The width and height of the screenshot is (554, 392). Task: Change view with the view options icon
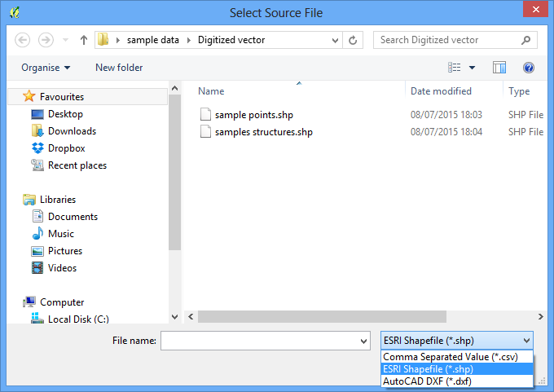pos(455,67)
